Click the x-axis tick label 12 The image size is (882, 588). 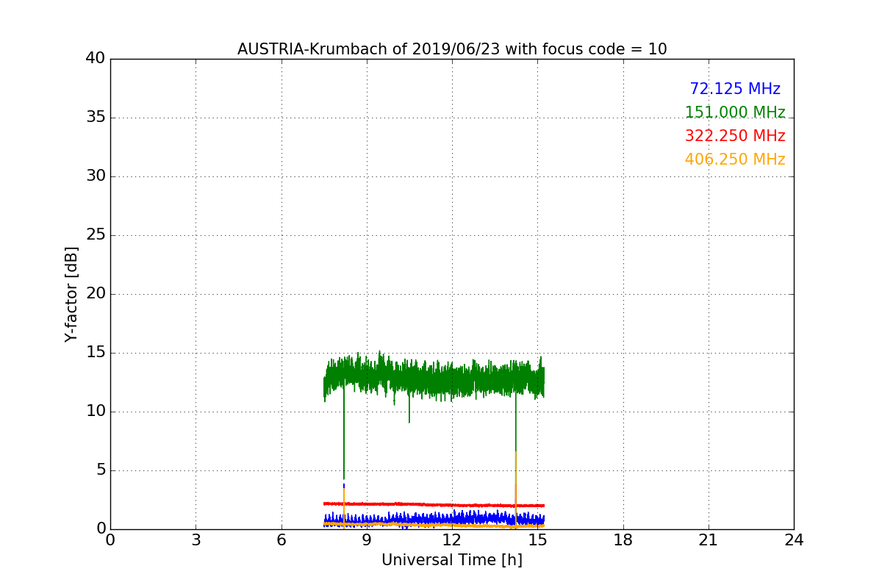pyautogui.click(x=452, y=540)
